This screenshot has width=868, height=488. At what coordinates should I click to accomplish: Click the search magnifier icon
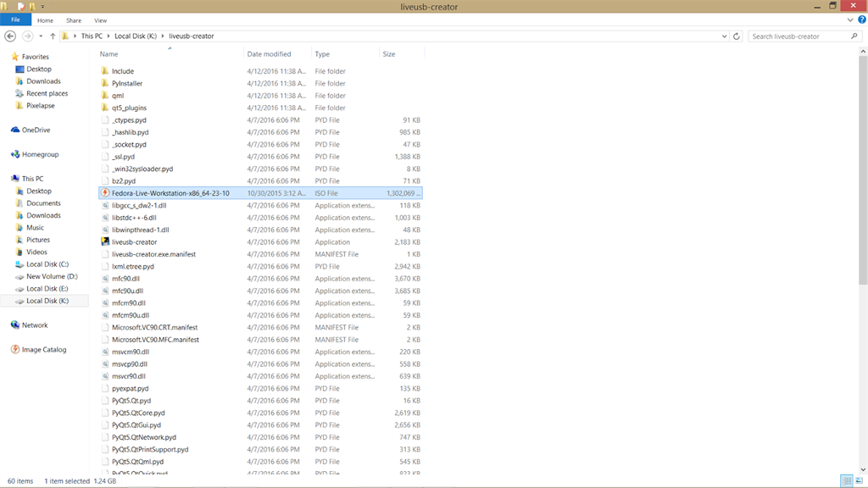(854, 36)
